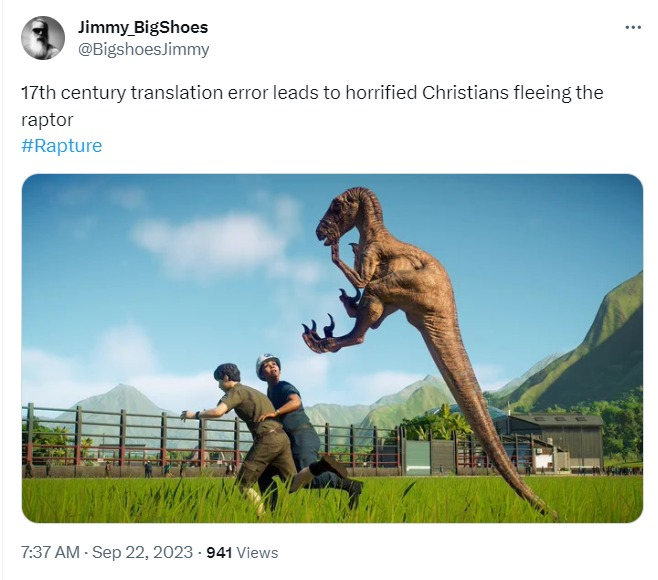Visit the @BigshoesJimmy handle profile
Viewport: 658px width, 580px height.
pos(144,50)
